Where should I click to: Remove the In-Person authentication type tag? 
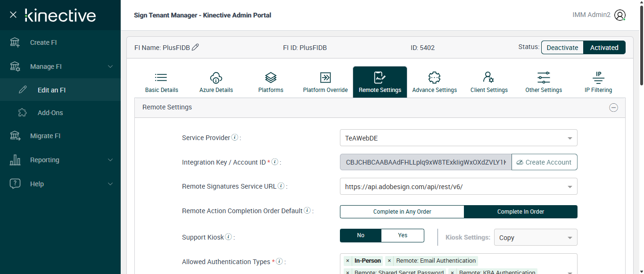(347, 261)
